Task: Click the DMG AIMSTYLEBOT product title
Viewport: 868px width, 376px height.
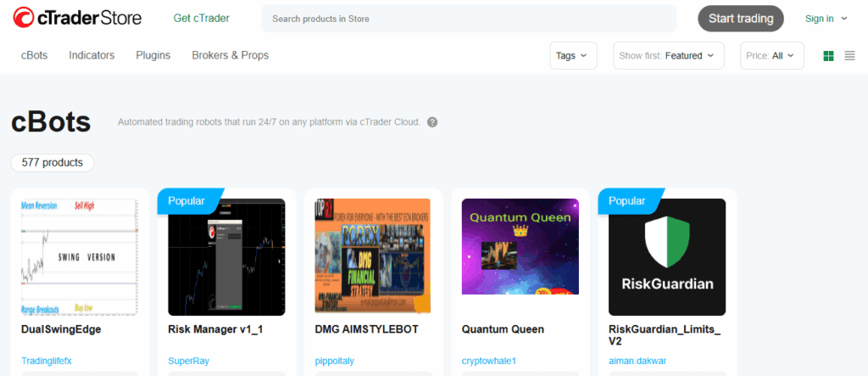Action: 366,329
